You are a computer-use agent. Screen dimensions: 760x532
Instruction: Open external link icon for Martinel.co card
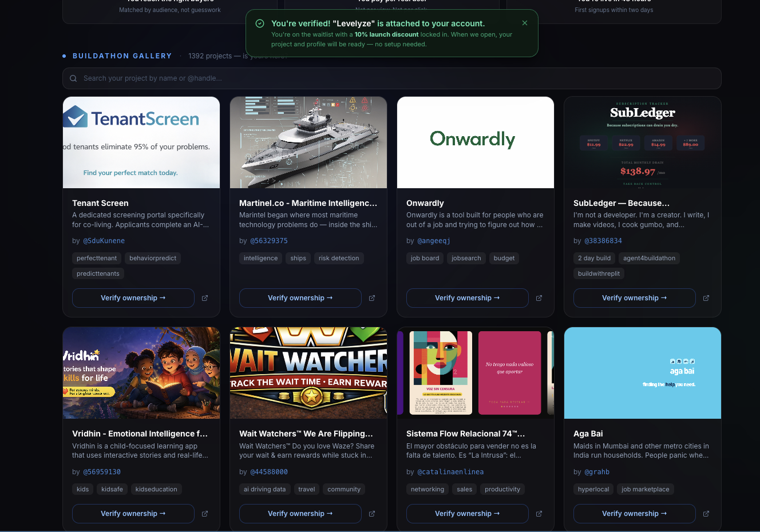[x=372, y=298]
